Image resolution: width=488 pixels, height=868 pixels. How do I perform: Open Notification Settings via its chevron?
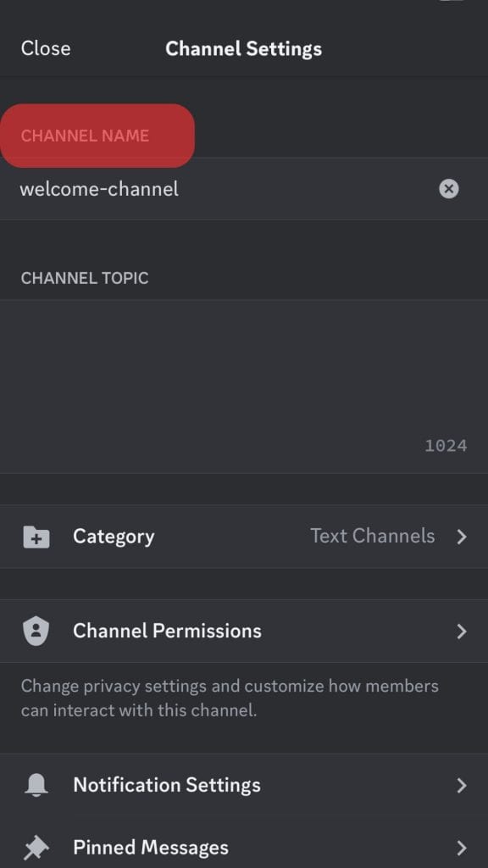(x=463, y=785)
